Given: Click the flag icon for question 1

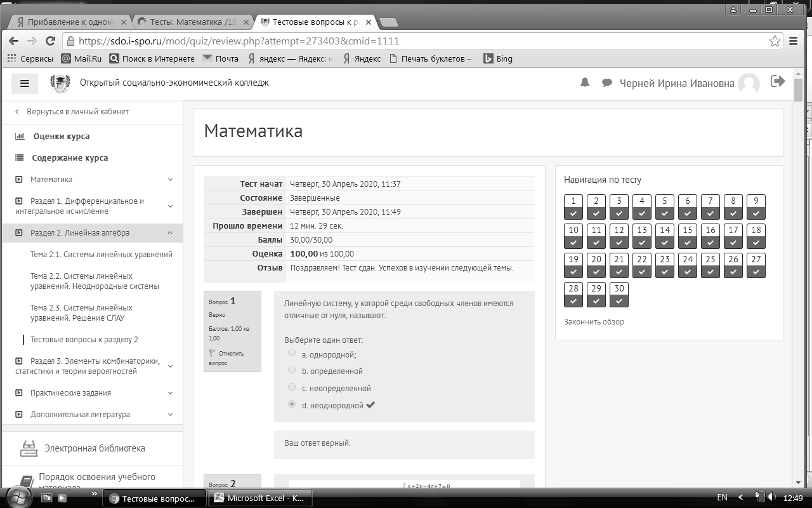Looking at the screenshot, I should click(213, 353).
